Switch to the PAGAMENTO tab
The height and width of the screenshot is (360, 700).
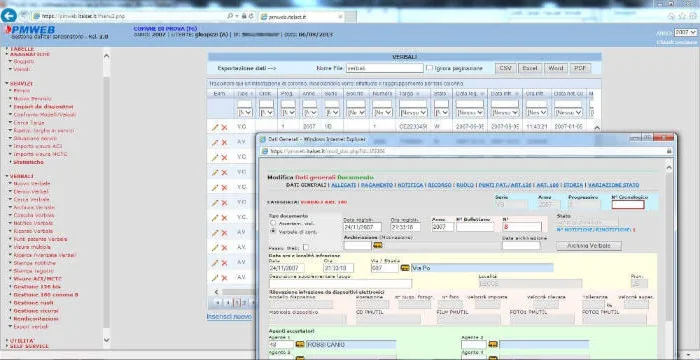(377, 185)
